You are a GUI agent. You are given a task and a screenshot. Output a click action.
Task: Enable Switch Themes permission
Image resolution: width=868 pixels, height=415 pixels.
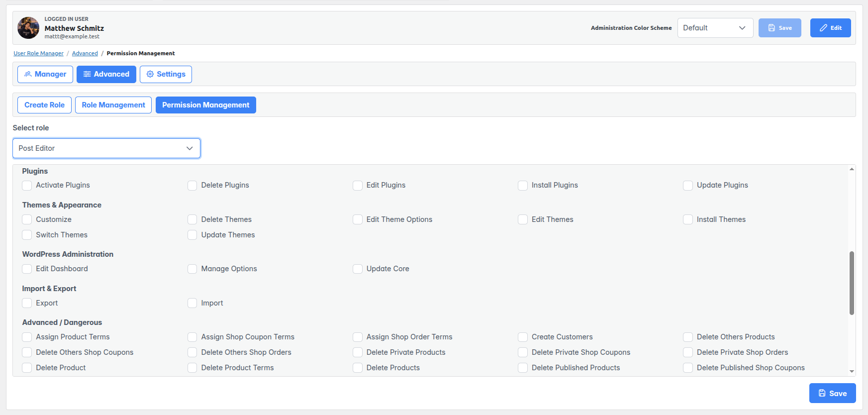click(27, 235)
